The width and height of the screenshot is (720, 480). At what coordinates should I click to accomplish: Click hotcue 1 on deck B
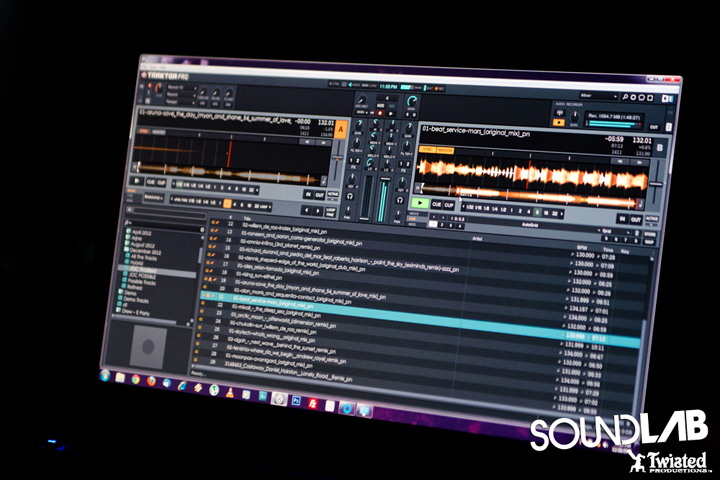click(x=433, y=224)
